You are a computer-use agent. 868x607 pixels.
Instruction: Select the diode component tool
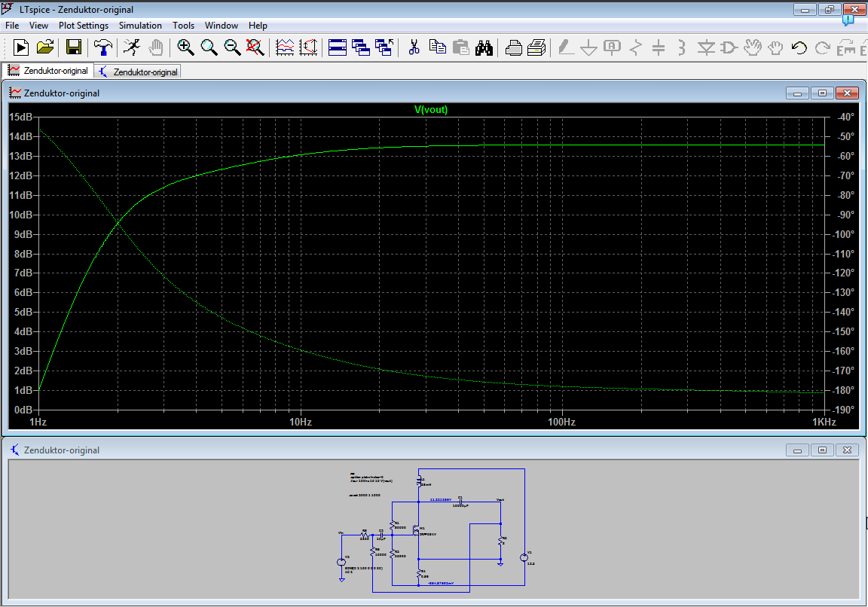tap(706, 47)
